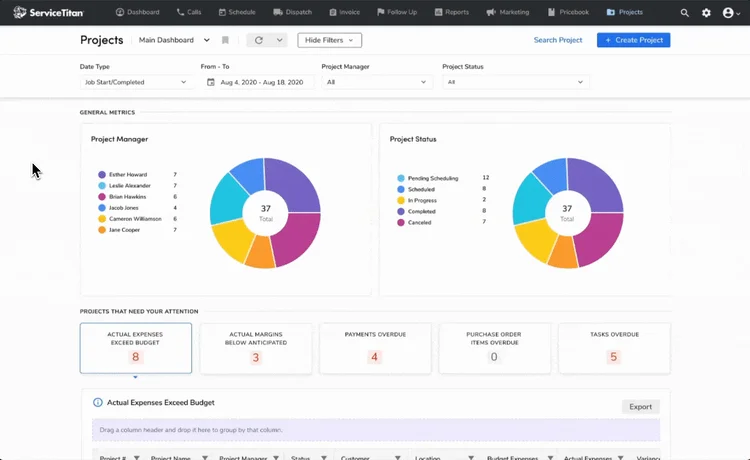The width and height of the screenshot is (750, 460).
Task: Click the ServiceTitan logo
Action: [x=48, y=12]
